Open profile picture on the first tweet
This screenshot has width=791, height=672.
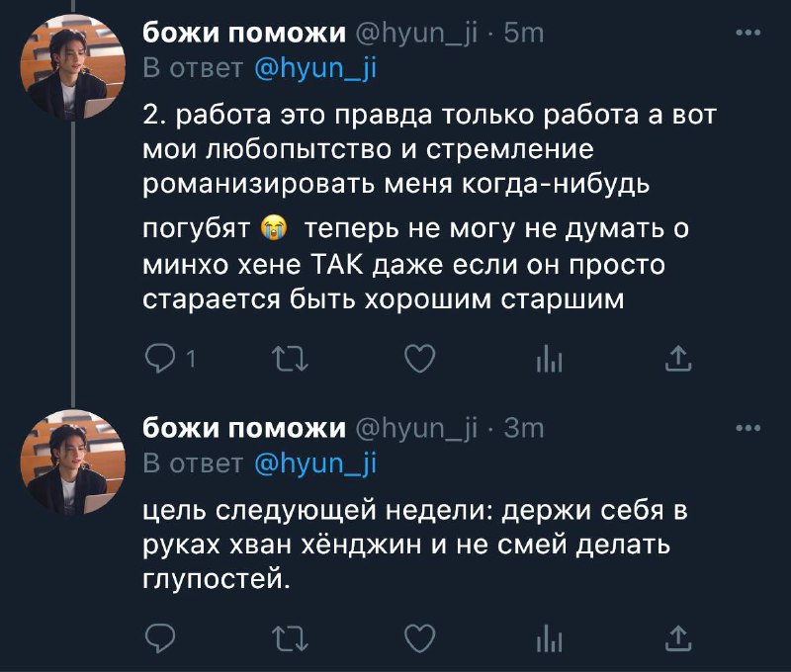click(72, 67)
